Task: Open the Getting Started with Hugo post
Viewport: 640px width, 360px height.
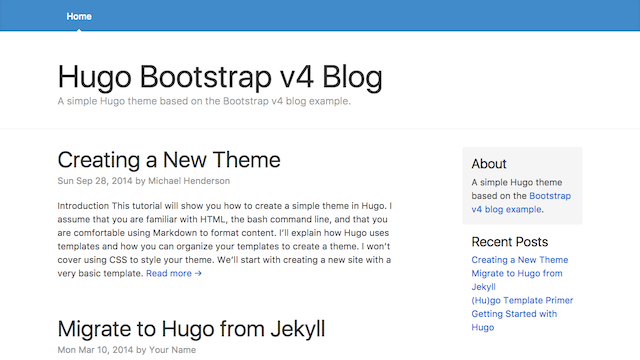Action: point(514,320)
